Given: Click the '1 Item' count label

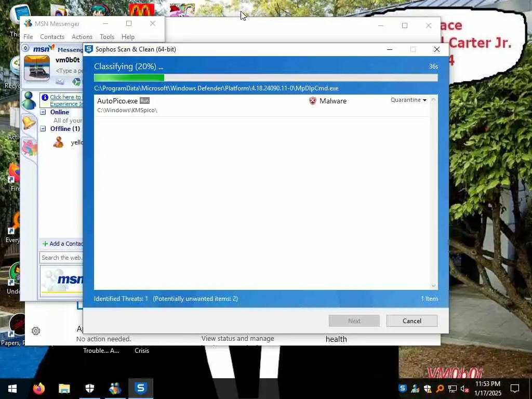Looking at the screenshot, I should point(429,299).
